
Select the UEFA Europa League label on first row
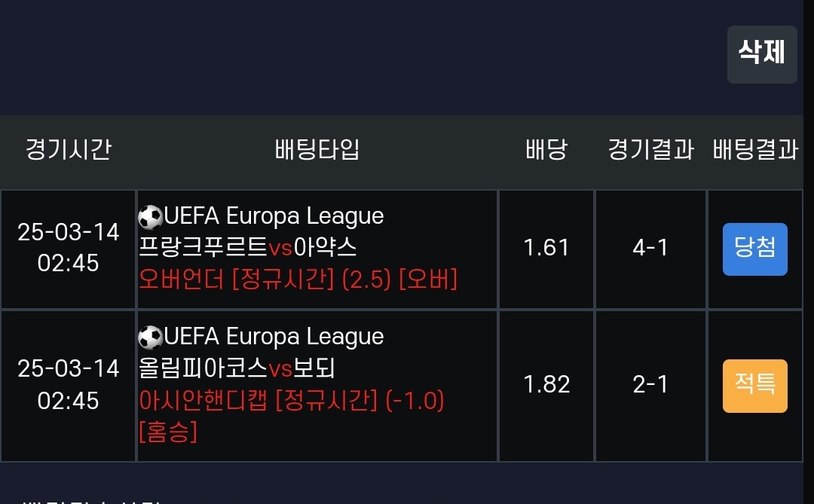(x=271, y=216)
